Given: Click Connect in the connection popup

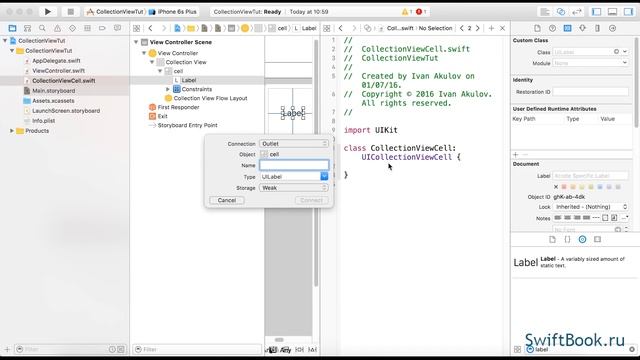Looking at the screenshot, I should pos(311,200).
